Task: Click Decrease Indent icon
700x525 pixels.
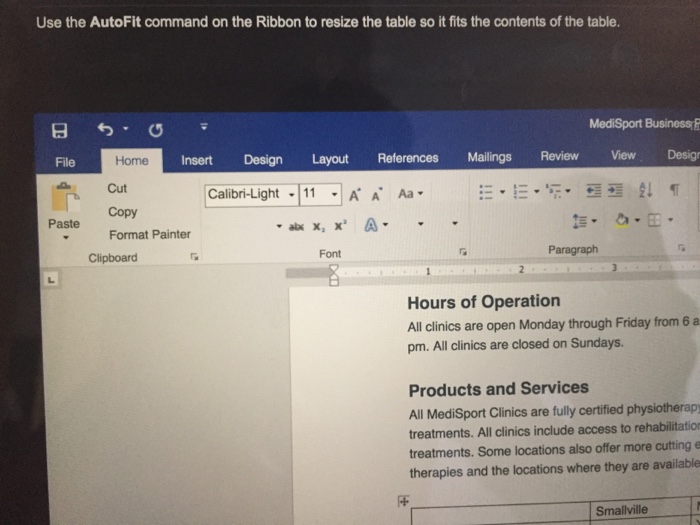Action: tap(594, 191)
